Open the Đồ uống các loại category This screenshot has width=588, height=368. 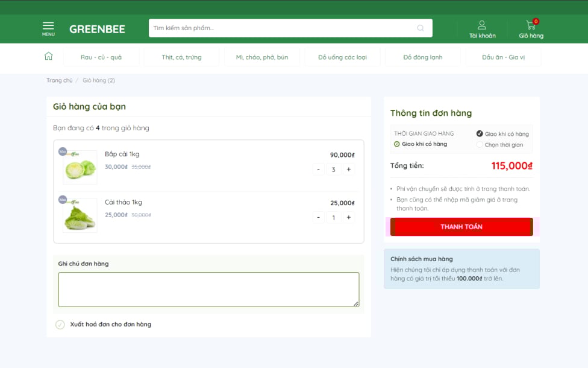pos(342,57)
